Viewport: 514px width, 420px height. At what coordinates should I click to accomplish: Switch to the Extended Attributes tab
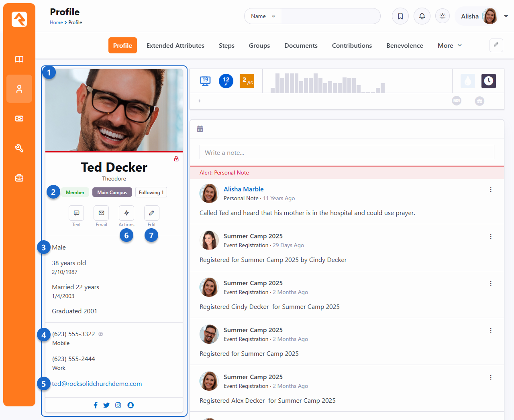coord(175,46)
